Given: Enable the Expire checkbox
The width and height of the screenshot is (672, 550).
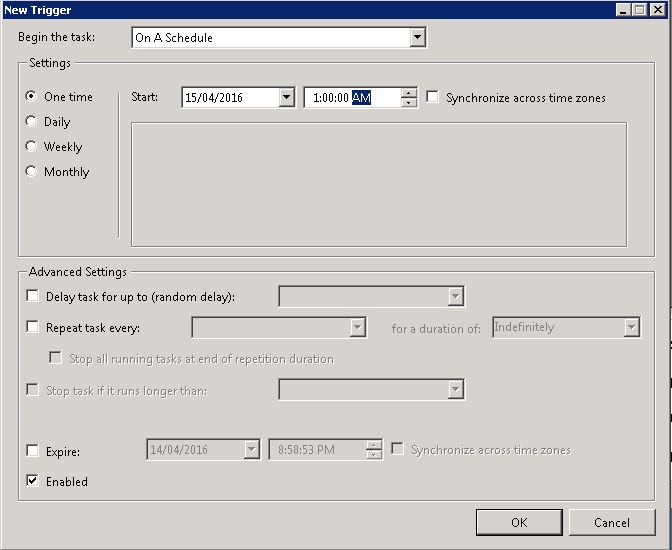Looking at the screenshot, I should click(33, 451).
